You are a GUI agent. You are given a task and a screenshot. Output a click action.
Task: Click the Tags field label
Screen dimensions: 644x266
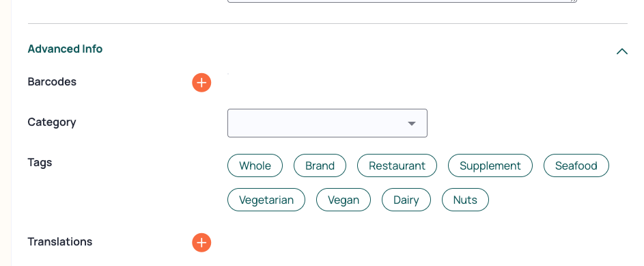pos(40,162)
